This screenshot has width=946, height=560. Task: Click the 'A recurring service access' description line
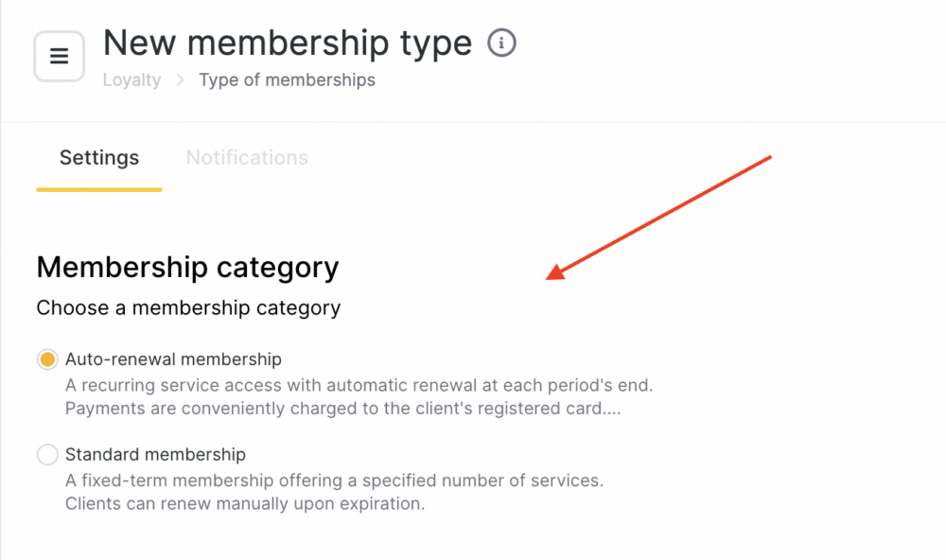click(x=359, y=385)
